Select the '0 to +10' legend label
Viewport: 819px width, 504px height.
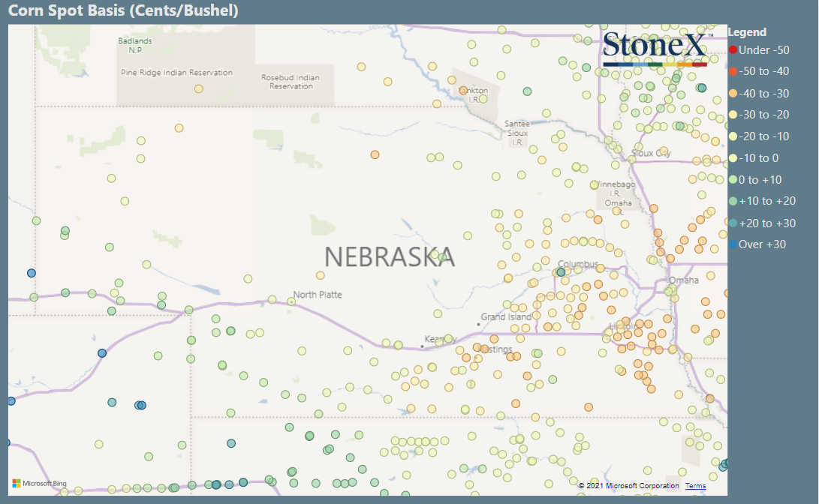pos(760,180)
